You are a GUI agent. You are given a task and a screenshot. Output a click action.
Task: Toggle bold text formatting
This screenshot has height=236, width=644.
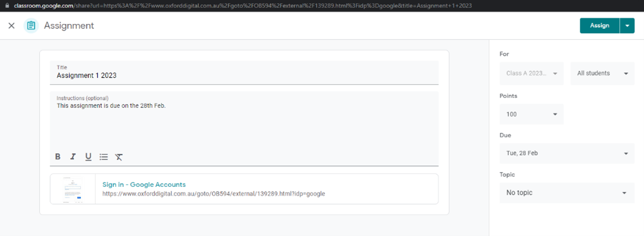[x=58, y=156]
